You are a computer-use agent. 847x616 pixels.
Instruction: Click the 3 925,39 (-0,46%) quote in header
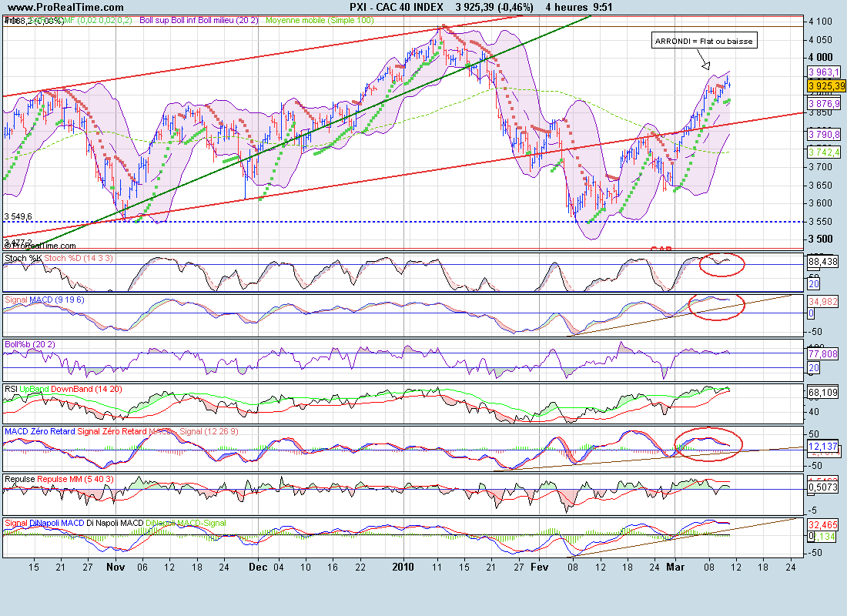click(494, 7)
